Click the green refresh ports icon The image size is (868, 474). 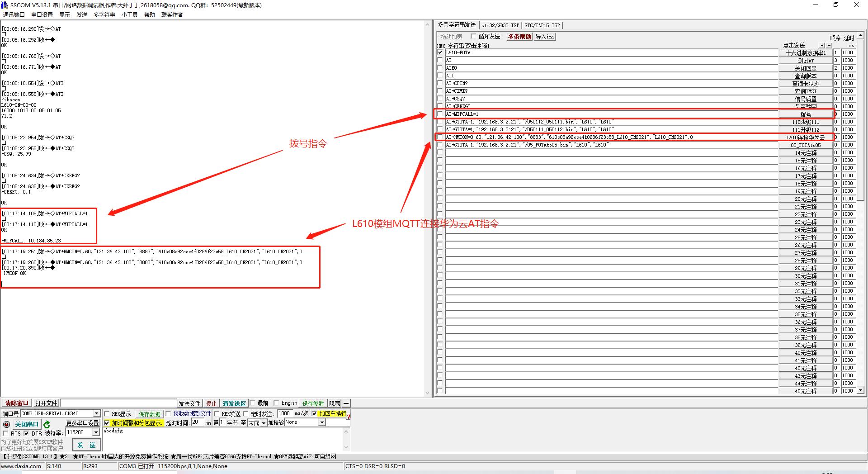(x=47, y=424)
